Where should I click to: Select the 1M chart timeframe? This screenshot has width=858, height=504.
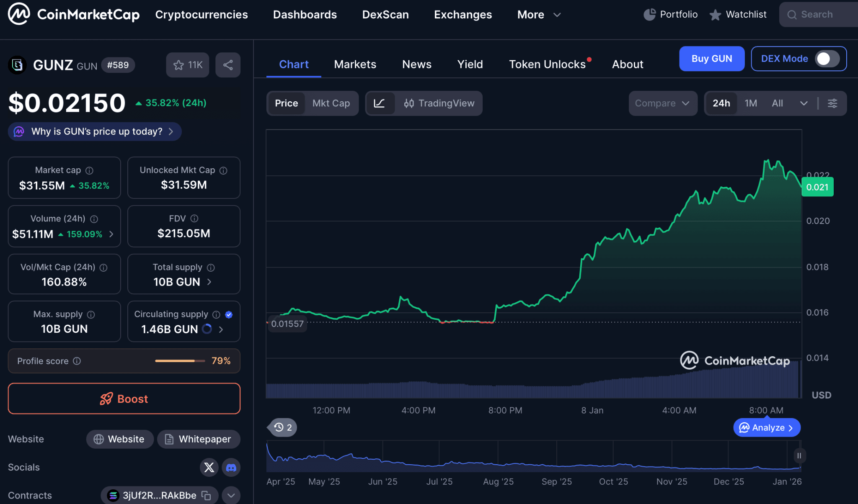click(750, 103)
